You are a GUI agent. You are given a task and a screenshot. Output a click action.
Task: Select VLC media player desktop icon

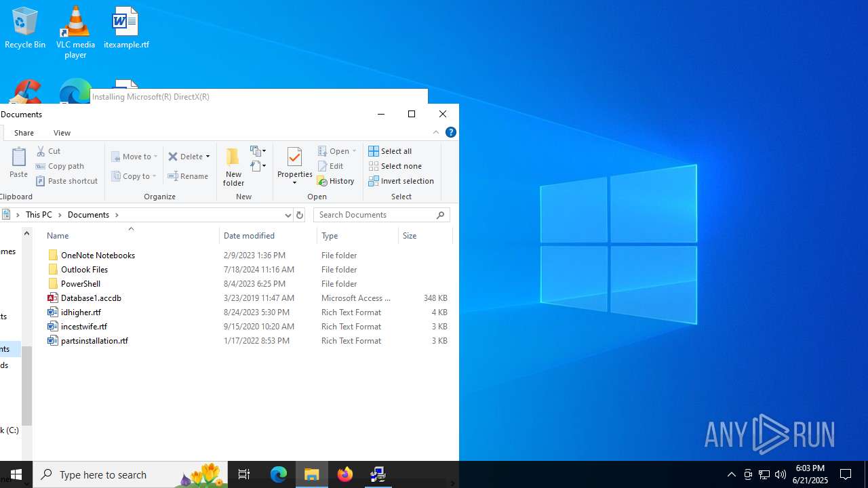tap(75, 32)
